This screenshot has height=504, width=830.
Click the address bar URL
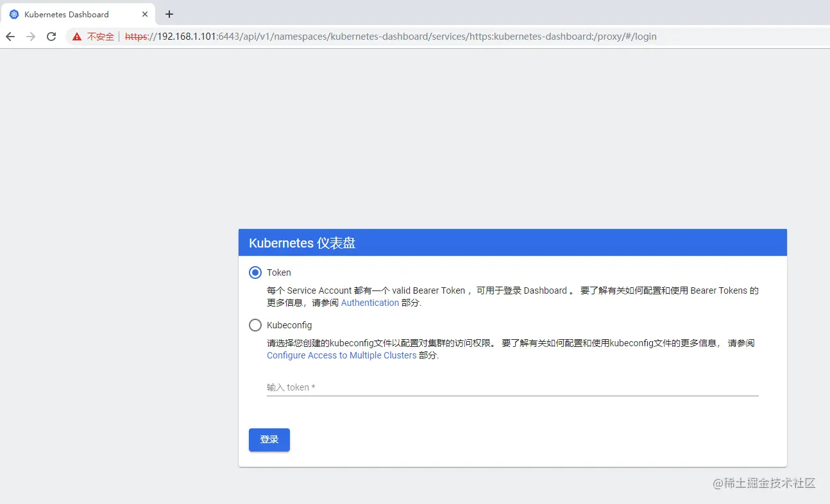pyautogui.click(x=391, y=37)
